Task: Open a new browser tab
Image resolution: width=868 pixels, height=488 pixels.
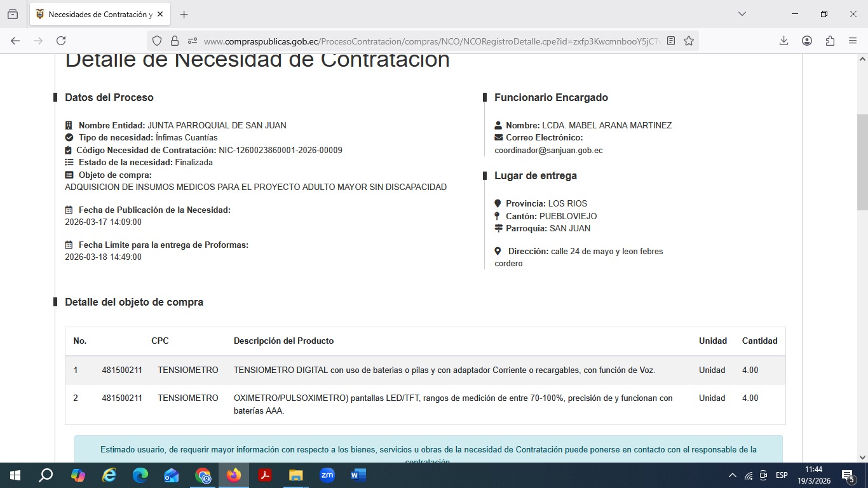Action: [x=184, y=14]
